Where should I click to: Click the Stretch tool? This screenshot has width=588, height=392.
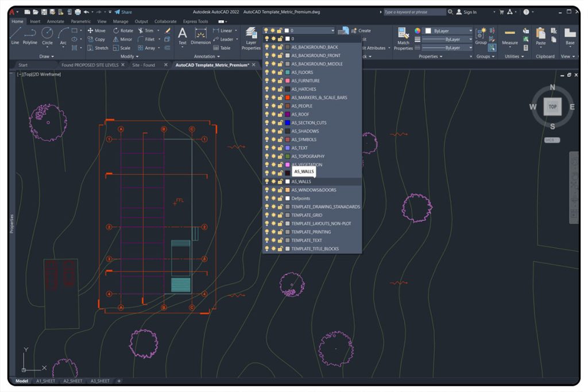[98, 48]
